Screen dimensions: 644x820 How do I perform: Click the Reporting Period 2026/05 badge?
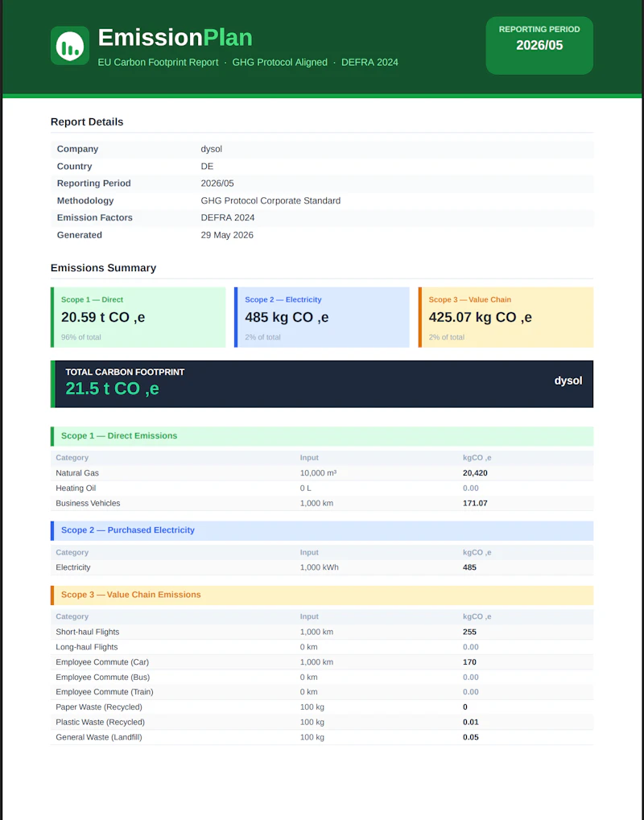coord(539,46)
